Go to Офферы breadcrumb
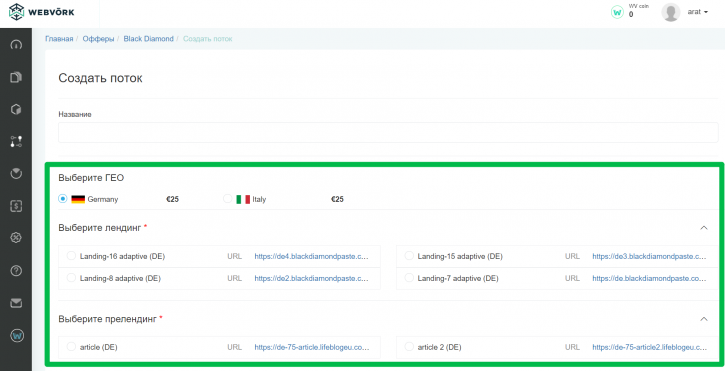This screenshot has width=725, height=371. tap(98, 39)
